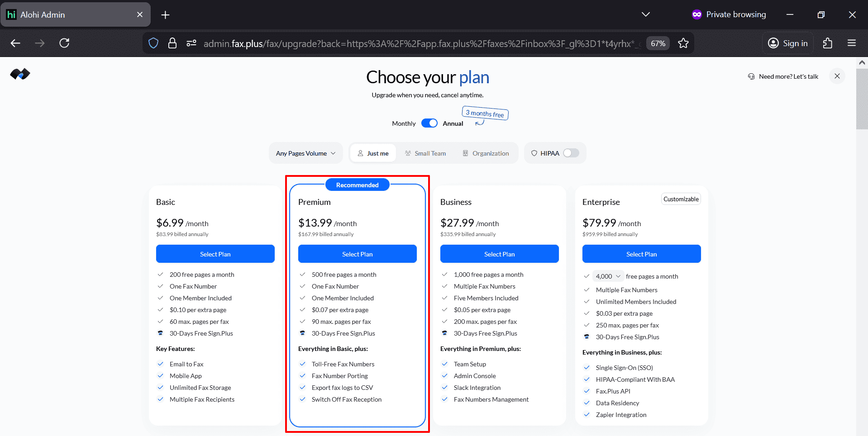Viewport: 868px width, 436px height.
Task: Select the Premium plan
Action: click(x=357, y=254)
